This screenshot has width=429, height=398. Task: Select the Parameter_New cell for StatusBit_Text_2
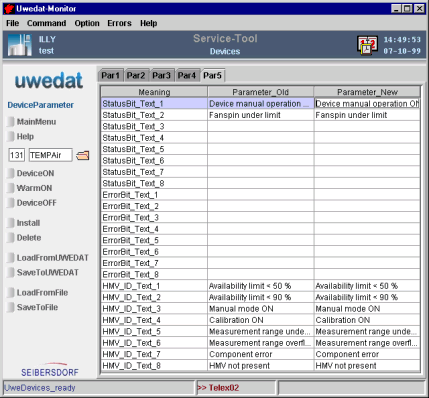click(367, 115)
